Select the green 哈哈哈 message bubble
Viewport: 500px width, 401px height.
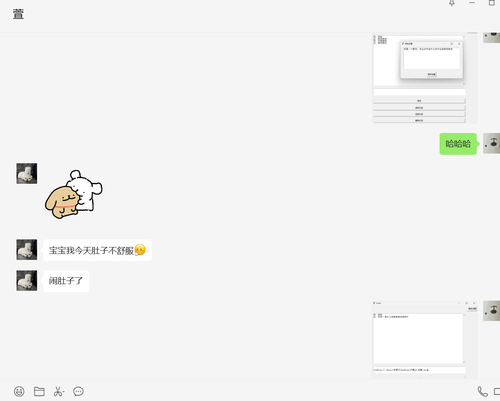[x=458, y=144]
